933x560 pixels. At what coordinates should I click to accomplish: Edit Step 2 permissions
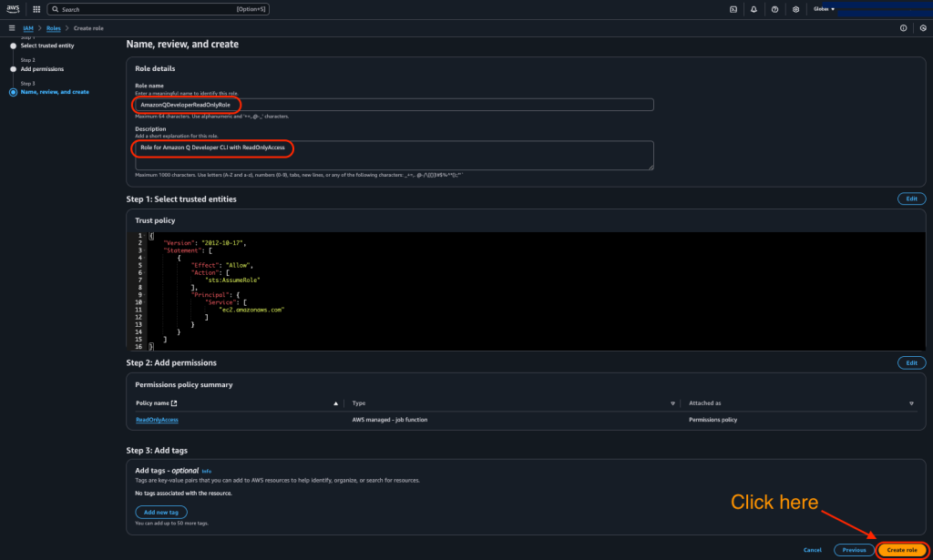(911, 362)
